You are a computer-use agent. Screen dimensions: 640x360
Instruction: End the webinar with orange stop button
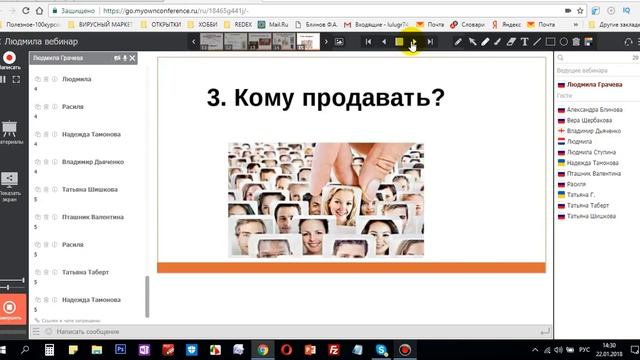pos(9,308)
